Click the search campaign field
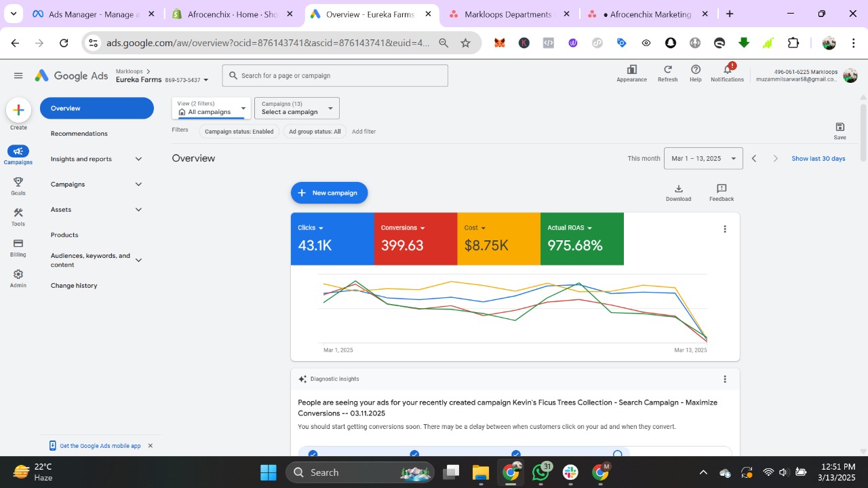The height and width of the screenshot is (488, 868). point(335,75)
